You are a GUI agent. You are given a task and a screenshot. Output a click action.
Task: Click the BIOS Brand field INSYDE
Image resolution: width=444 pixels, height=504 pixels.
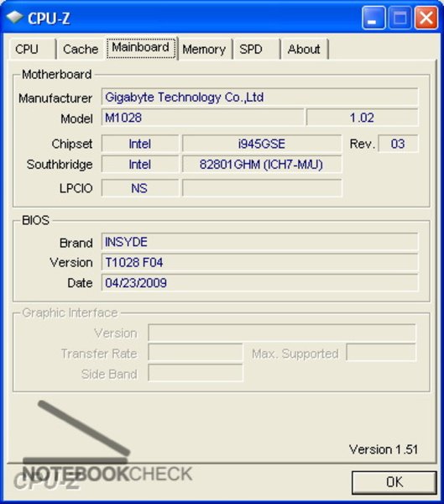[259, 242]
